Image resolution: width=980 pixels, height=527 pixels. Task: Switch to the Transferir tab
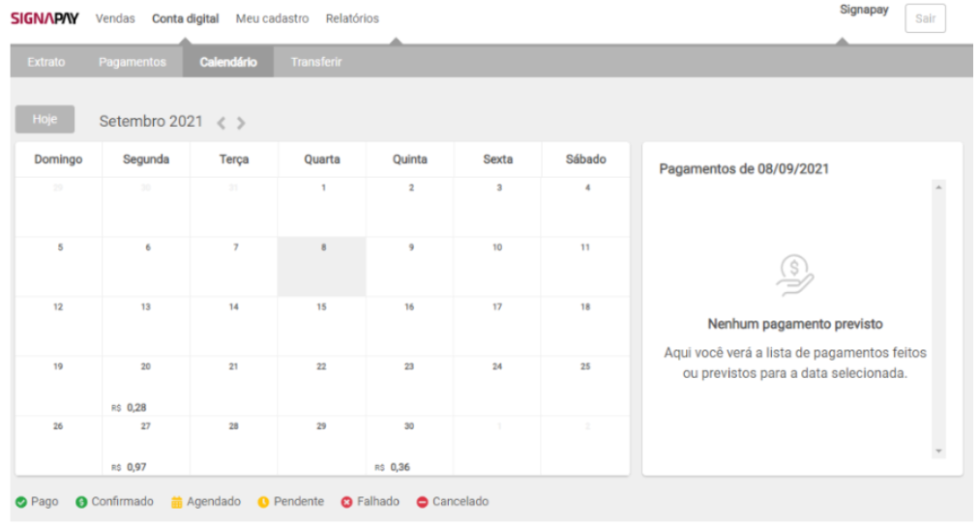click(315, 62)
